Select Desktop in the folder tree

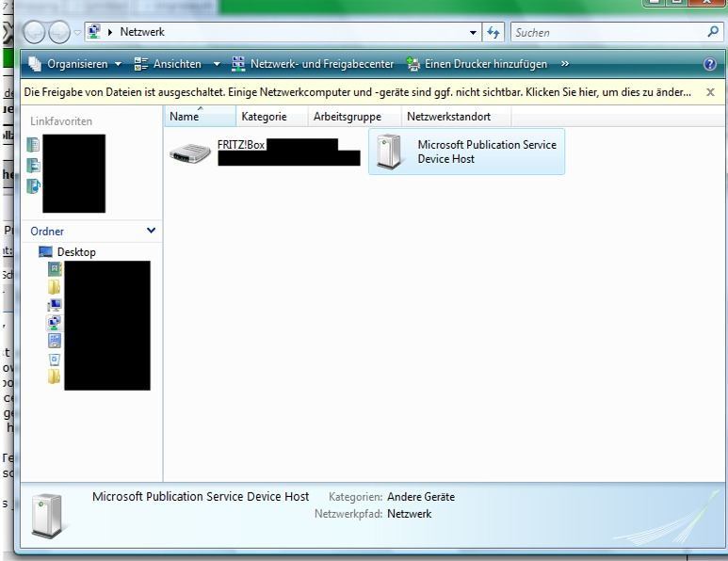(76, 252)
